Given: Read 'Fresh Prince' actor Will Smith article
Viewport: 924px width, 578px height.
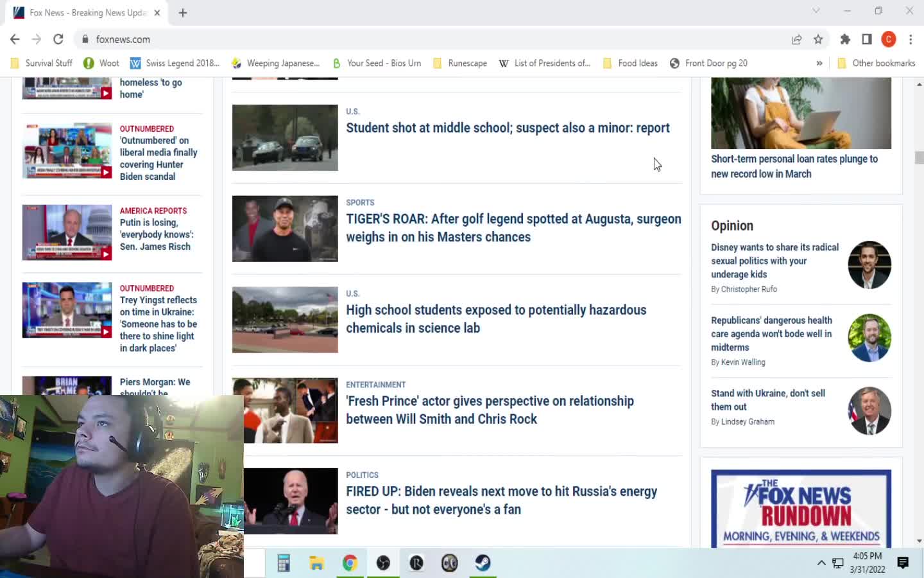Looking at the screenshot, I should tap(490, 410).
